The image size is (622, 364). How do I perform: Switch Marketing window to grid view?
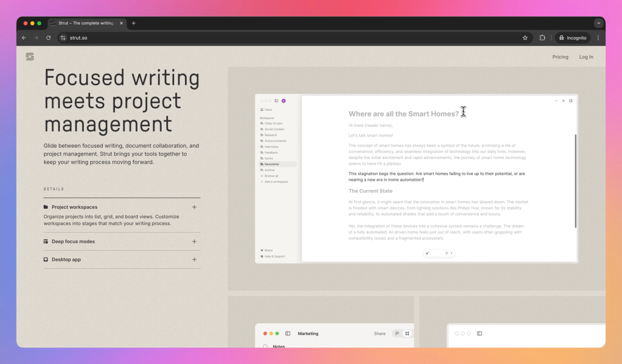[x=407, y=333]
